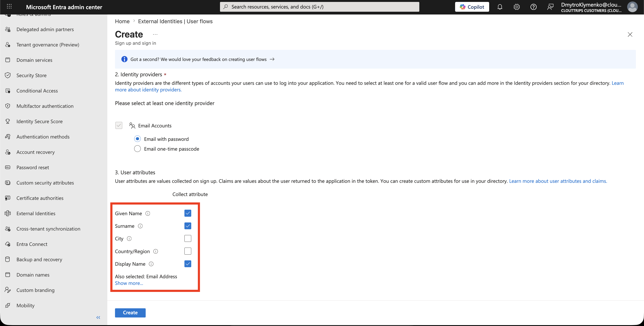This screenshot has height=326, width=644.
Task: Click the info icon in feedback banner
Action: [x=124, y=59]
